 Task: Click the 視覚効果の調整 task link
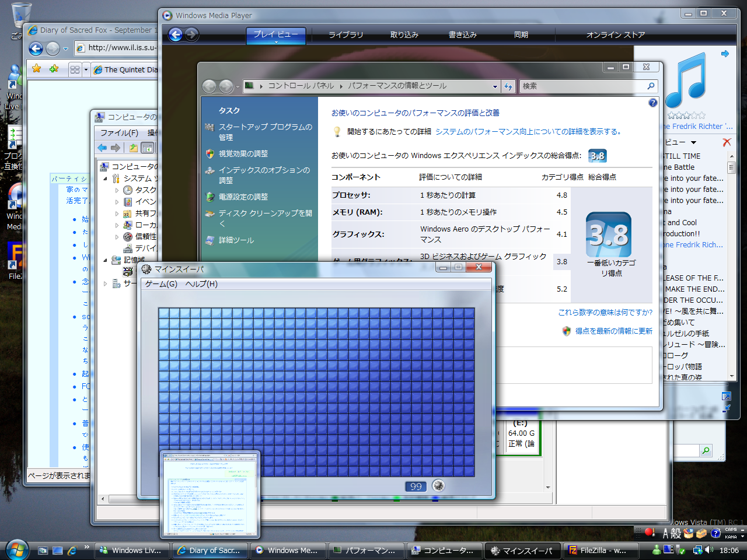[243, 154]
